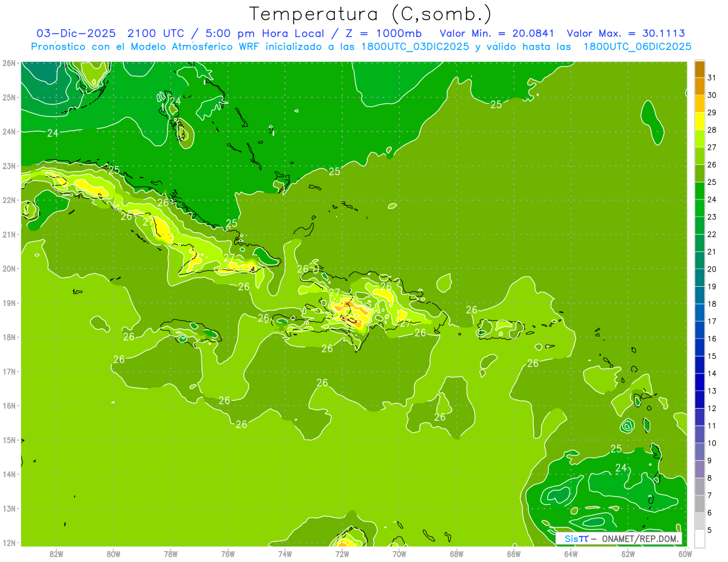Select the "Valor Min. = 20.0841" readout
Viewport: 728px width, 562px height.
pos(496,33)
